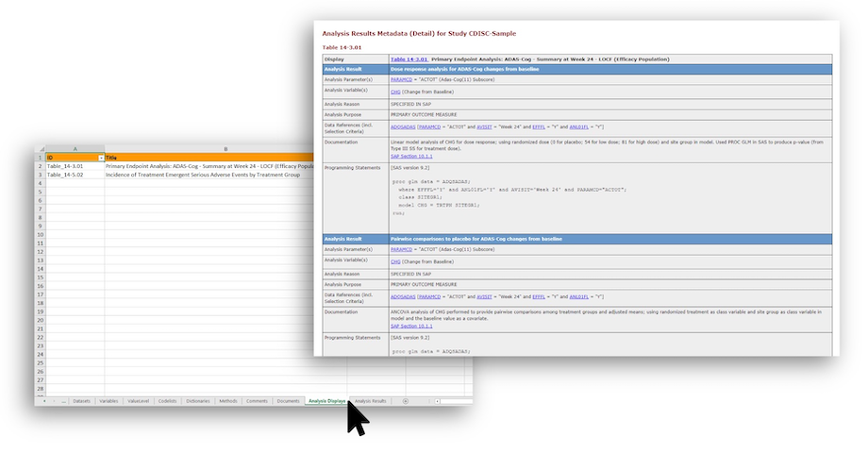Viewport: 868px width, 453px height.
Task: Open EFFFL link in Dose response Data References
Action: coord(539,127)
